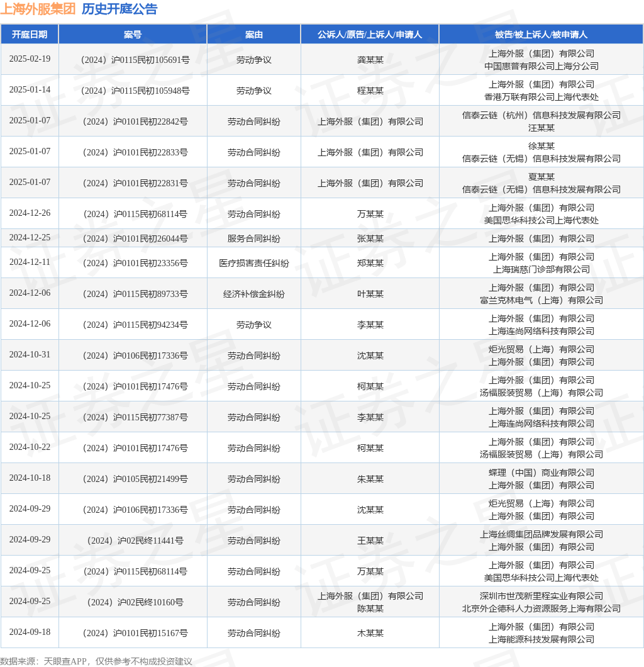Screen dimensions: 644x667
Task: Select case number 沪0115民初89733号
Action: click(150, 294)
